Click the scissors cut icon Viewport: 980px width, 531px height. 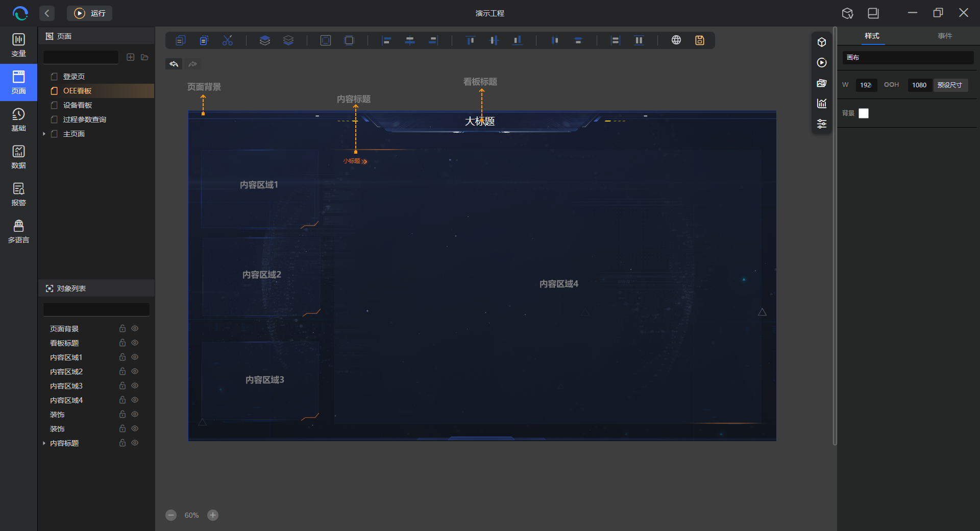(x=228, y=40)
